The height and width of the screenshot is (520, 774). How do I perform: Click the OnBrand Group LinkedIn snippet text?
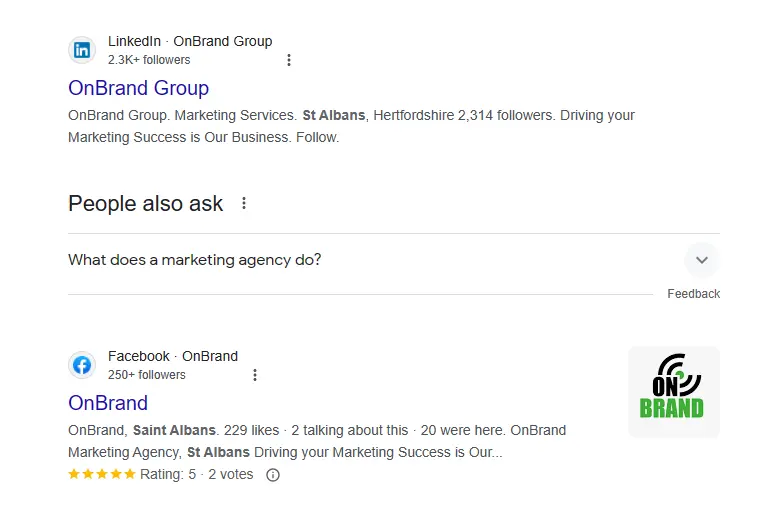point(351,126)
